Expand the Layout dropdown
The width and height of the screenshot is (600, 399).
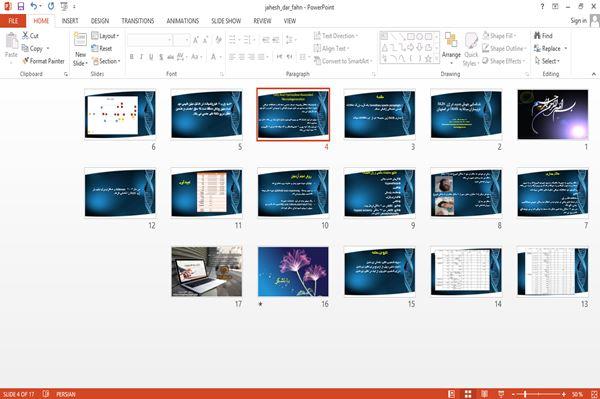(x=105, y=36)
